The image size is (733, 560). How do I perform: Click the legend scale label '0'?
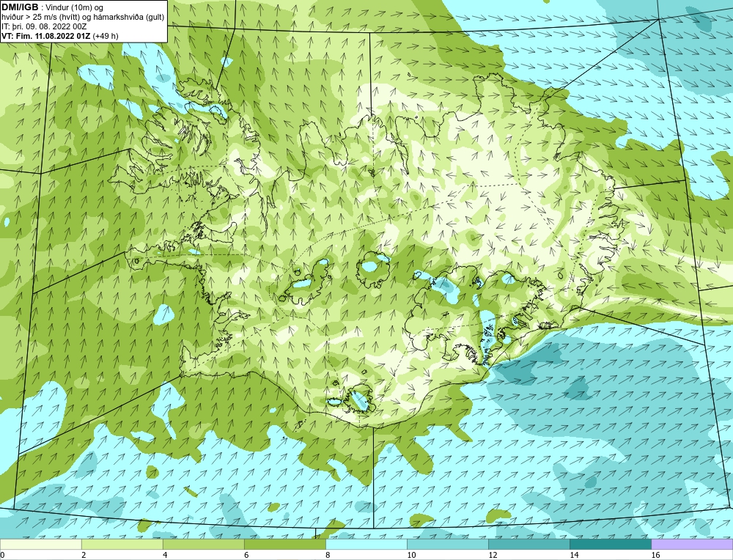tap(2, 555)
